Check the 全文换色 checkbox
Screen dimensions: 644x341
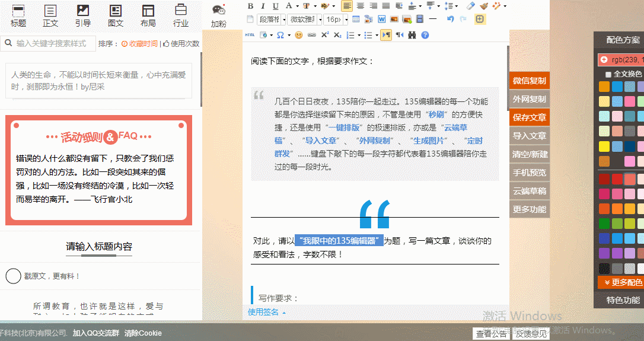(608, 74)
